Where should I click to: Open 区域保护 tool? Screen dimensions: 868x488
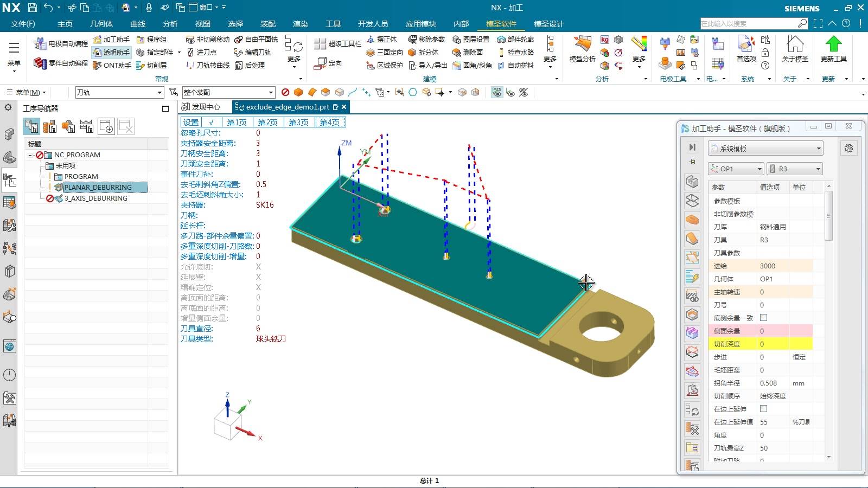385,66
